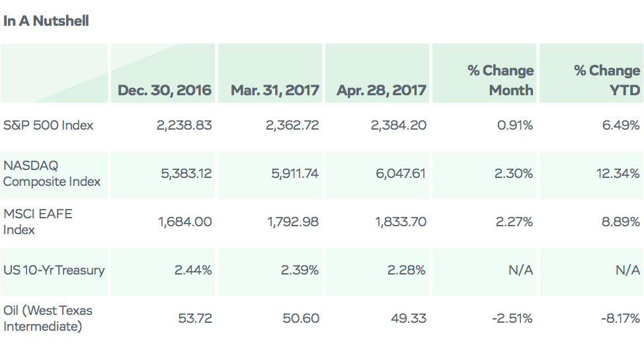Select the NASDAQ Composite Index row label
This screenshot has height=344, width=644.
(x=52, y=173)
